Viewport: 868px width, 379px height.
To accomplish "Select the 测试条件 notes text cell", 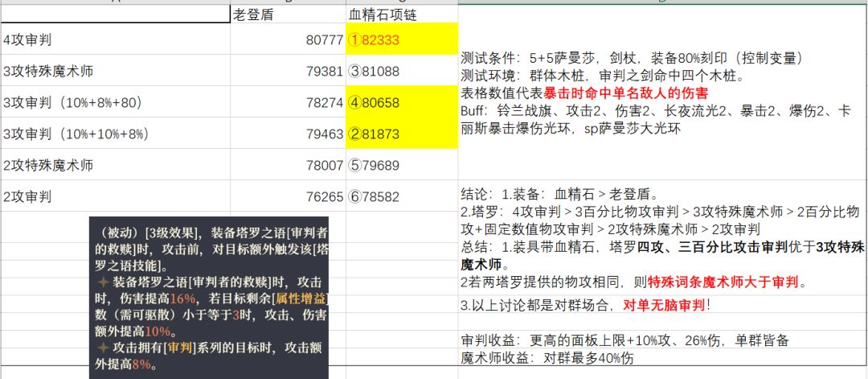I will pos(662,93).
